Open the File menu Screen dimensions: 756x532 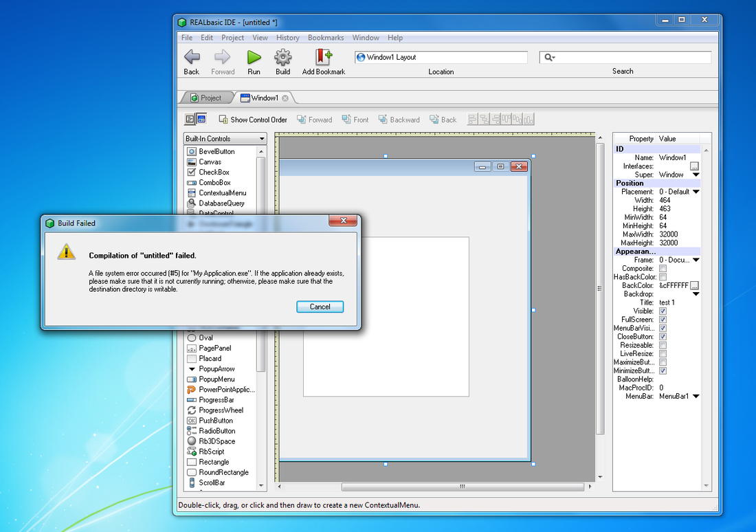tap(187, 38)
